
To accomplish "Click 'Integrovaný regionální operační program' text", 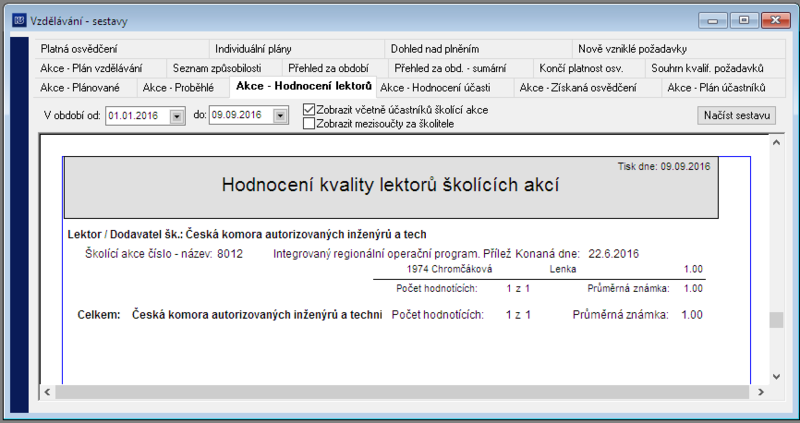I will pyautogui.click(x=377, y=254).
